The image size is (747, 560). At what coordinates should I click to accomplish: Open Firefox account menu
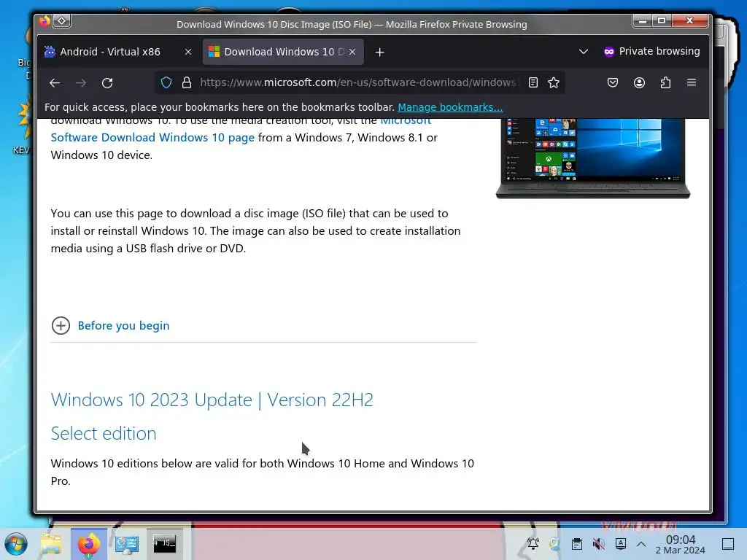tap(639, 83)
